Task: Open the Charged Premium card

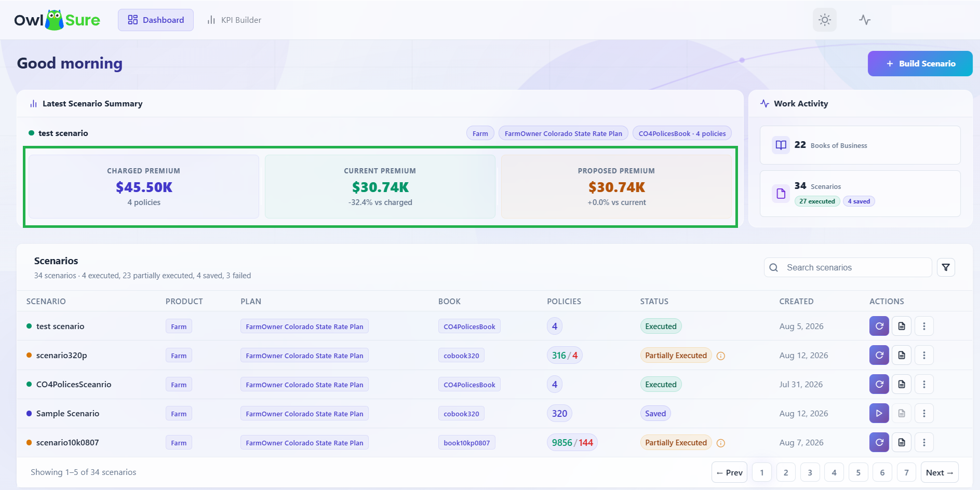Action: [144, 186]
